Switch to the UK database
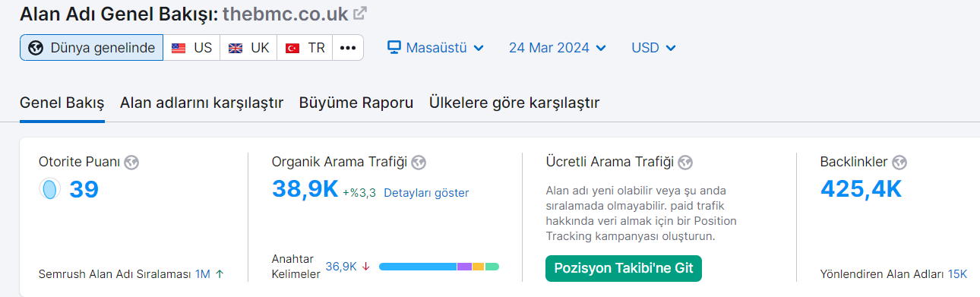Viewport: 980px width, 297px height. [x=248, y=48]
